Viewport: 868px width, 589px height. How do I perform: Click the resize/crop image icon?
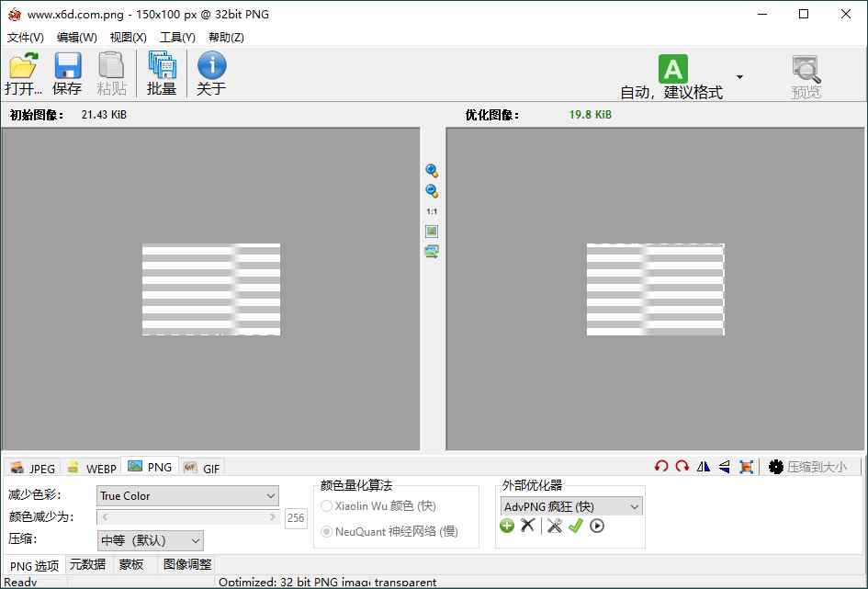pyautogui.click(x=746, y=467)
